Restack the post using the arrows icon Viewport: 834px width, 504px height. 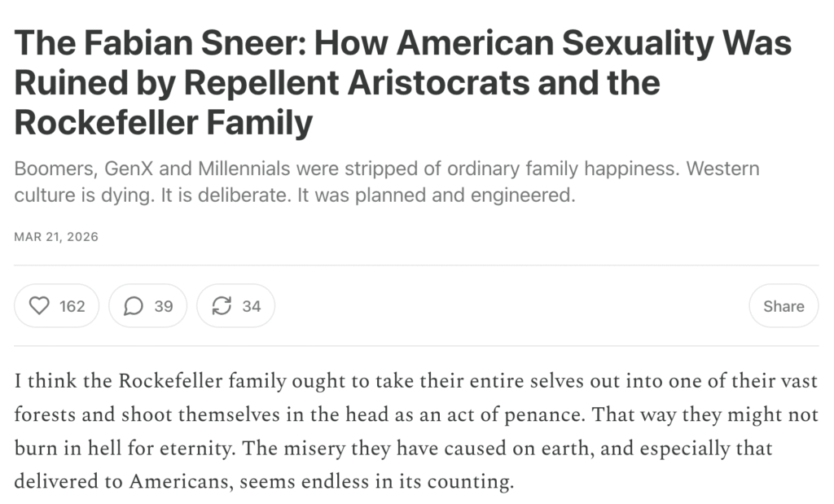point(221,306)
